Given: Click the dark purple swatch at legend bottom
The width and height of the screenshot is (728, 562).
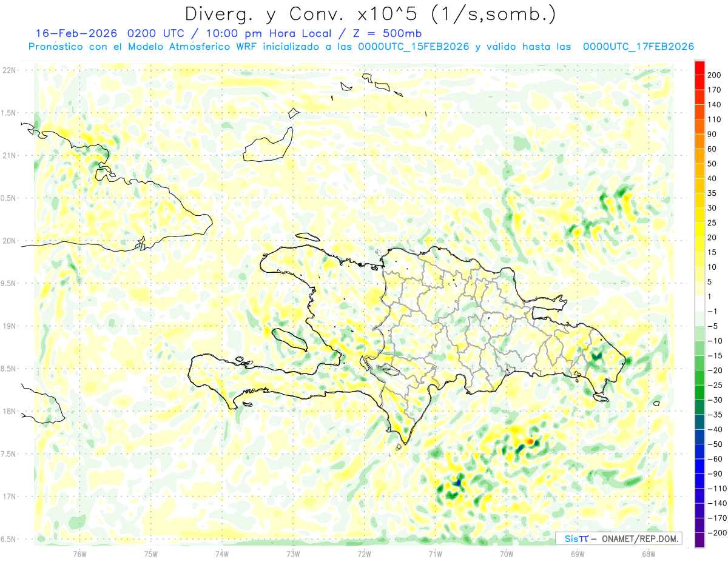Looking at the screenshot, I should tap(699, 540).
